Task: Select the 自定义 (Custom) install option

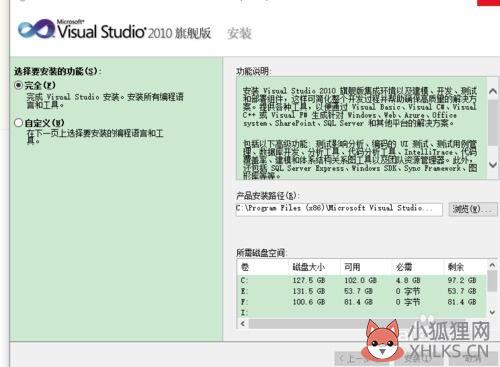Action: click(18, 123)
